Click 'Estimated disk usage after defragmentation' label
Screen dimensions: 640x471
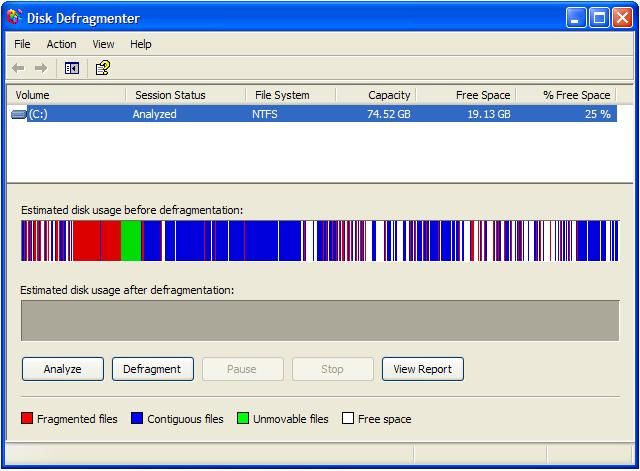pyautogui.click(x=127, y=290)
